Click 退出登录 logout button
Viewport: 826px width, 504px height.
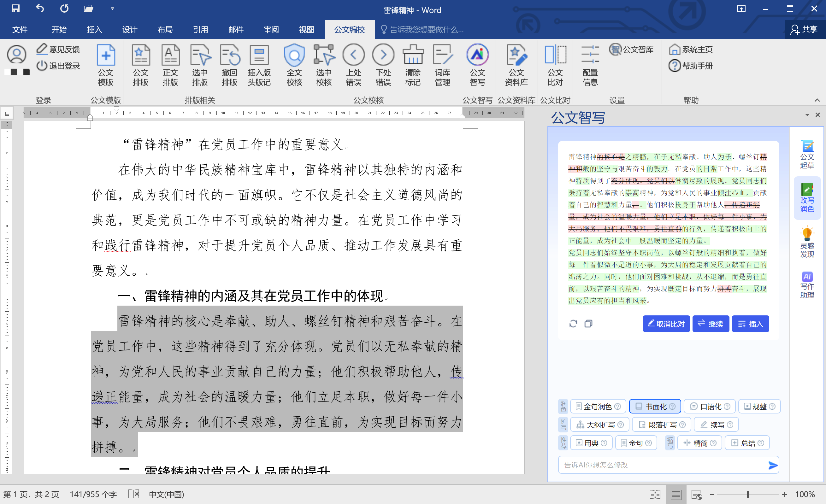(x=58, y=66)
